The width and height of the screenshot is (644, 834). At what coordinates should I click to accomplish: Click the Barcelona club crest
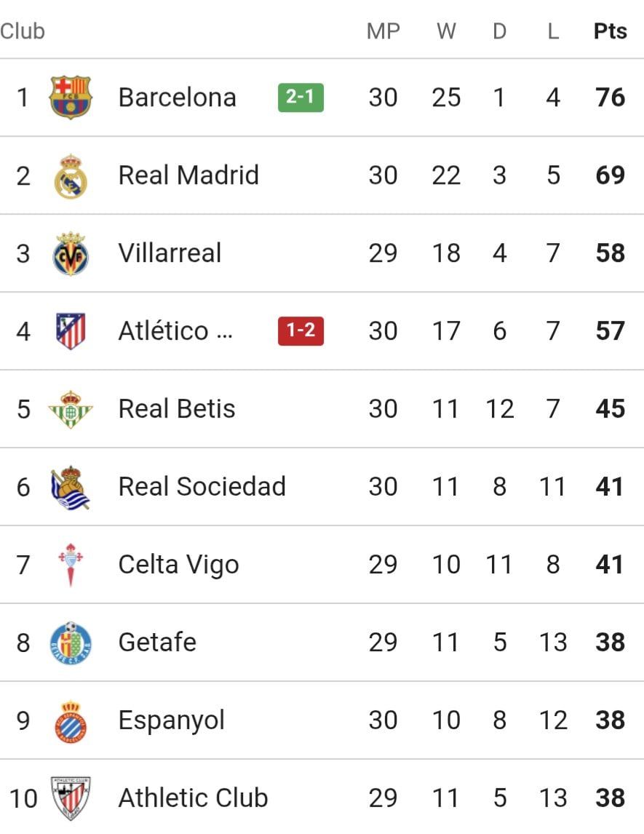(71, 98)
